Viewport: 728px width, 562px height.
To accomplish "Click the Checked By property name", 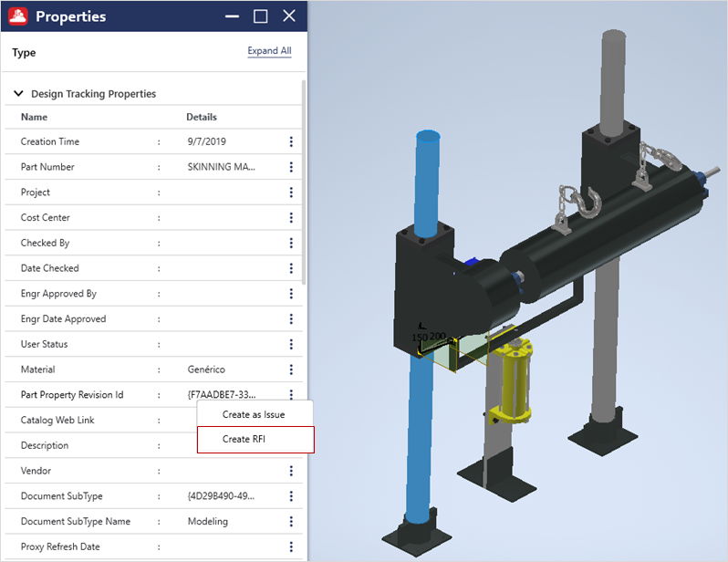I will 45,243.
